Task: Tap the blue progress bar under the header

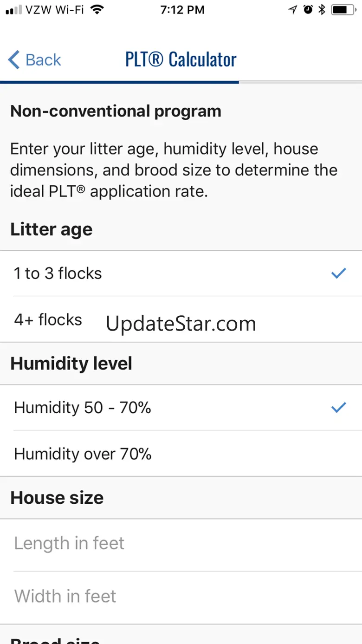Action: (x=119, y=82)
